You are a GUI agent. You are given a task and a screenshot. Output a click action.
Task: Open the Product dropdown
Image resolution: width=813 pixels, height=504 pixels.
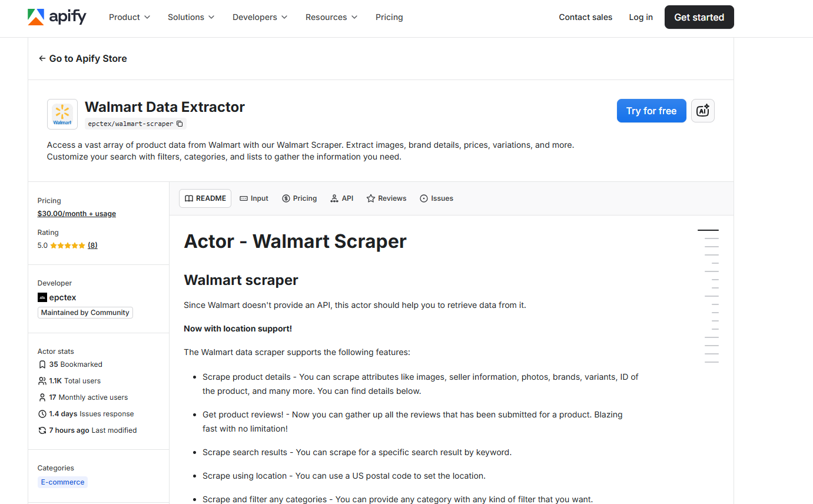[129, 17]
